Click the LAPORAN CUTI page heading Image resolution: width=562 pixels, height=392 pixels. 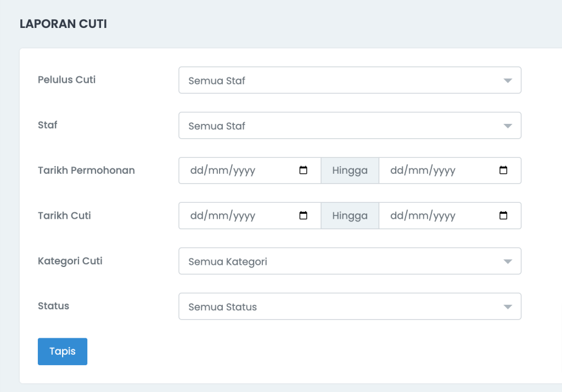pos(63,24)
